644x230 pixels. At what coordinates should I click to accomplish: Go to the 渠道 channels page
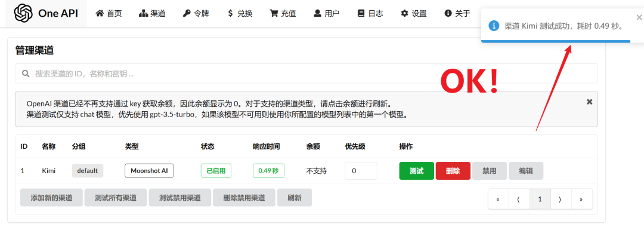152,13
